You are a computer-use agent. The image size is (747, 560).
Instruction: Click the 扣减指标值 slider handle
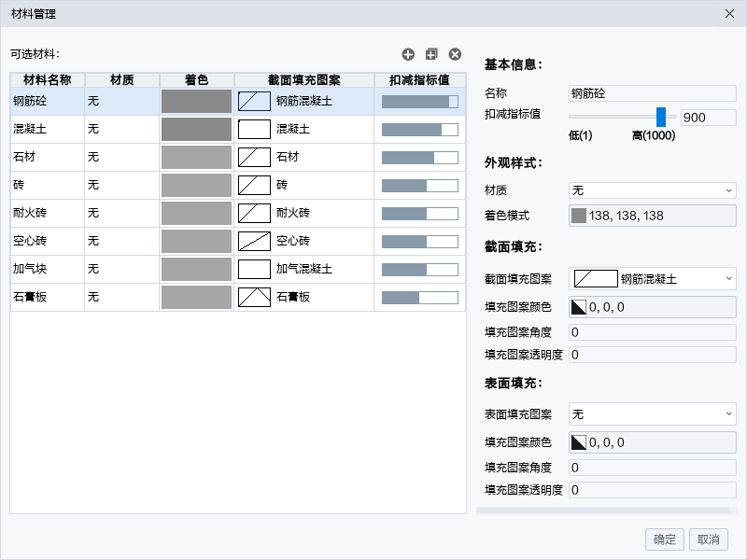point(661,117)
